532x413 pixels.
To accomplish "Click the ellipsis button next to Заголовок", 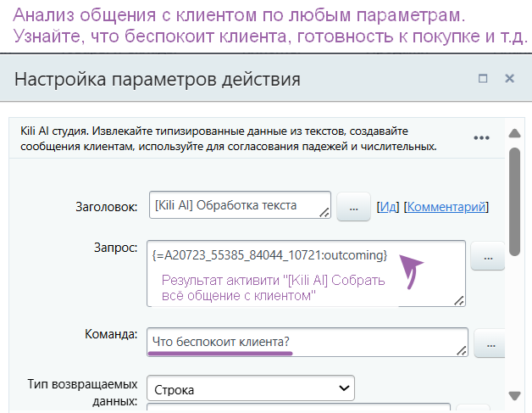I will click(353, 207).
